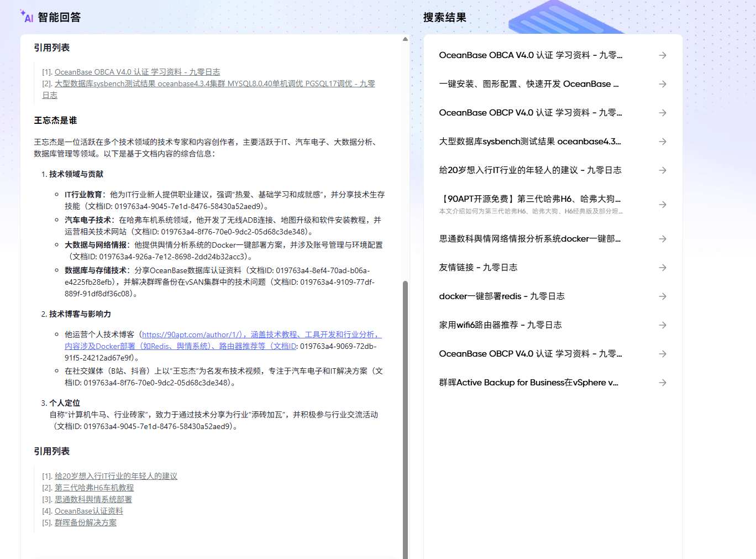Click arrow icon beside 90APT开源免费 result
The height and width of the screenshot is (559, 756).
pos(663,205)
